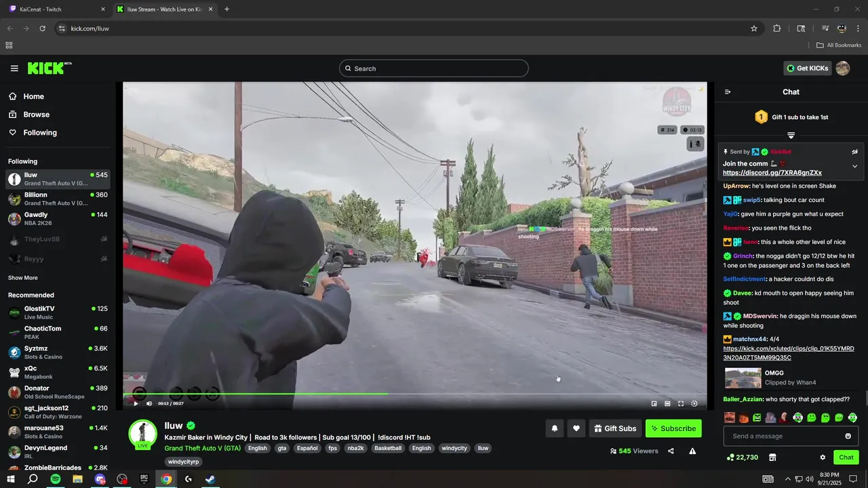The width and height of the screenshot is (868, 488).
Task: Click the Subscribe button
Action: tap(673, 428)
